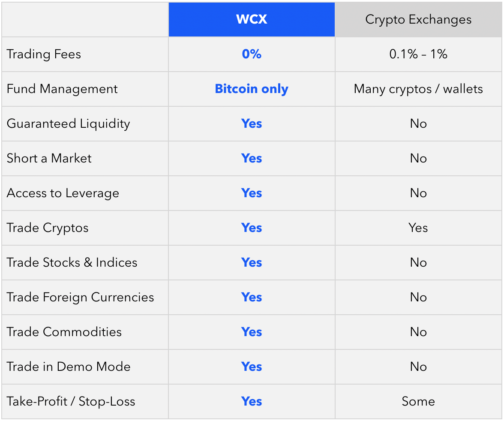Click Crypto Exchanges Yes for Trade Cryptos
The image size is (504, 421).
(418, 228)
